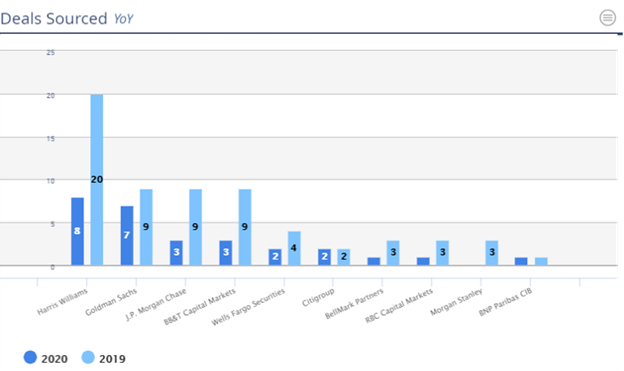Image resolution: width=624 pixels, height=371 pixels.
Task: Click Goldman Sachs 2019 bar showing 9
Action: 146,227
